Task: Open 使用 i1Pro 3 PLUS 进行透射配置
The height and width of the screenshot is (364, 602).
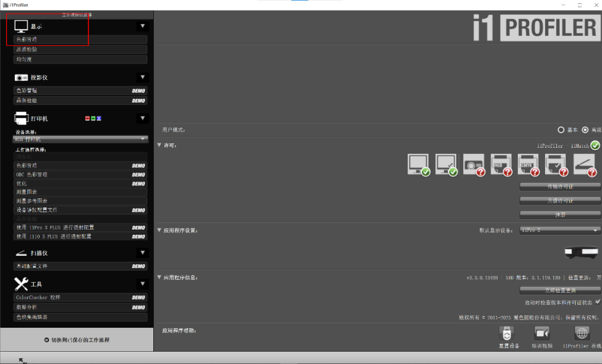Action: pos(80,227)
